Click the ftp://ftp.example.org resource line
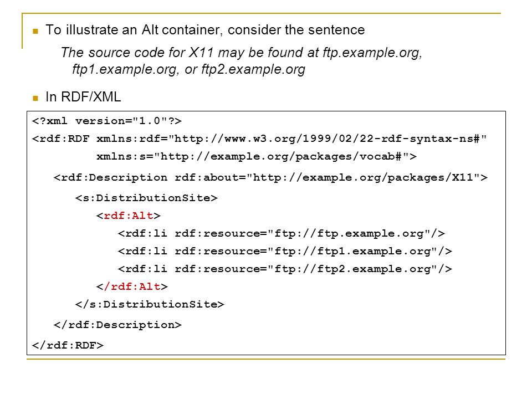Image resolution: width=532 pixels, height=399 pixels. point(282,233)
